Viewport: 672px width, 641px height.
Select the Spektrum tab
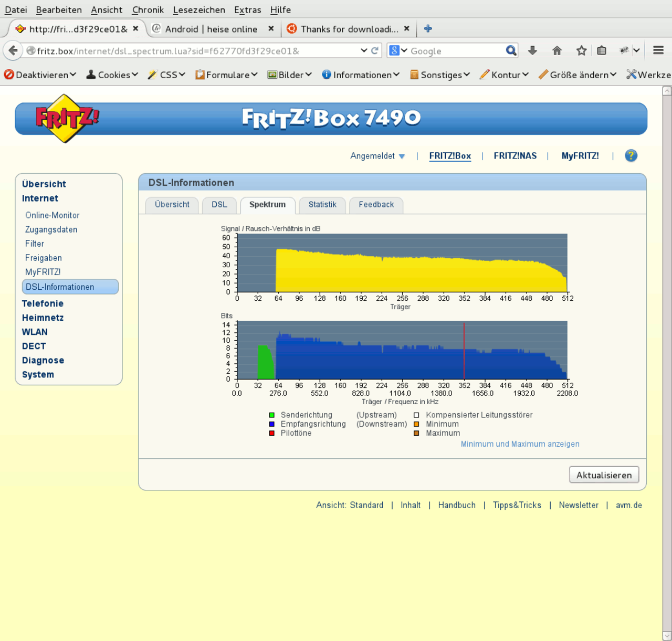tap(268, 205)
